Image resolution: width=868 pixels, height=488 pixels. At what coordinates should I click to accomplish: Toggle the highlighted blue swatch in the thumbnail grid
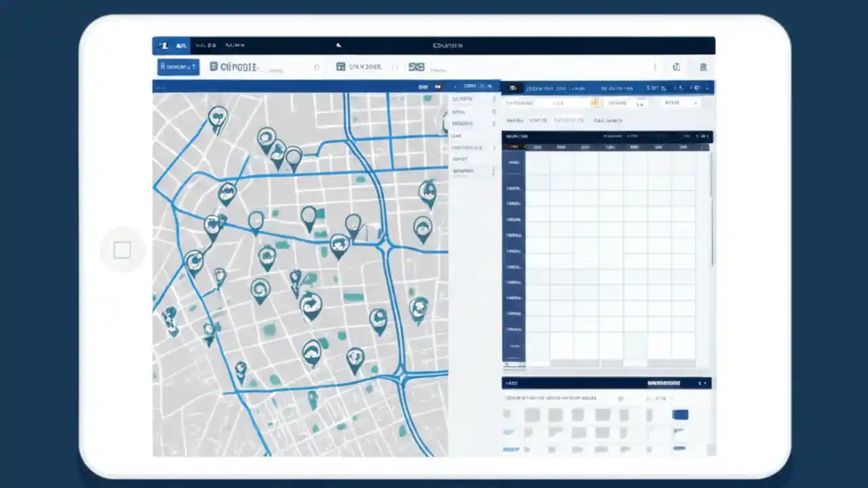[x=680, y=415]
